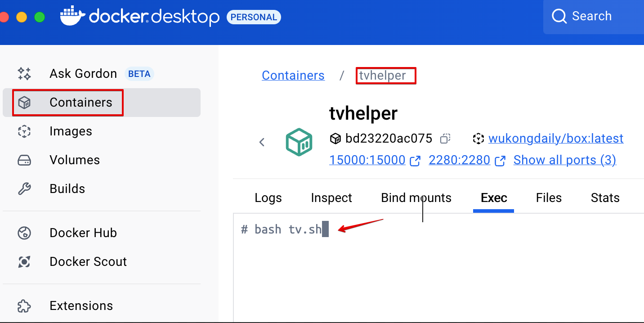Image resolution: width=644 pixels, height=323 pixels.
Task: Switch to the Files tab
Action: click(549, 198)
